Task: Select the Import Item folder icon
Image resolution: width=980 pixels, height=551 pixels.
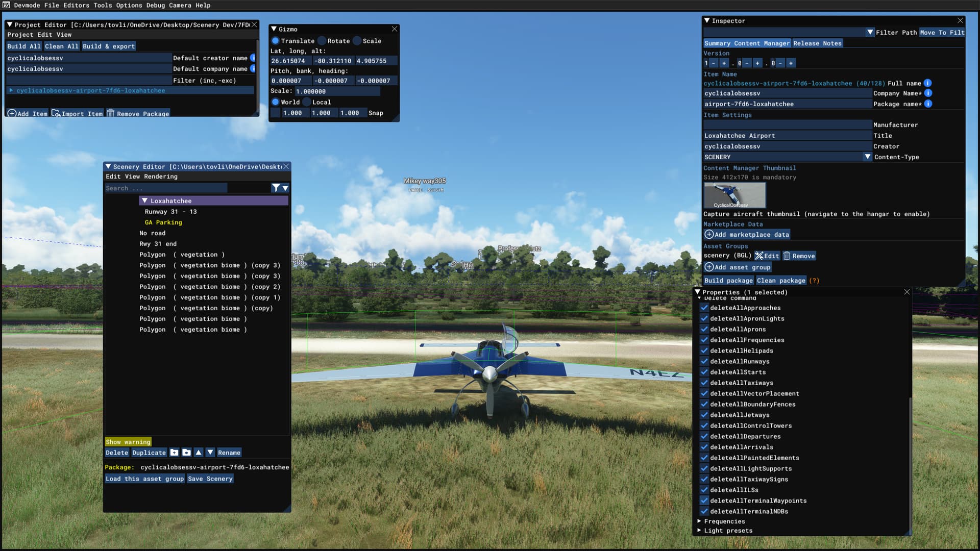Action: tap(56, 113)
